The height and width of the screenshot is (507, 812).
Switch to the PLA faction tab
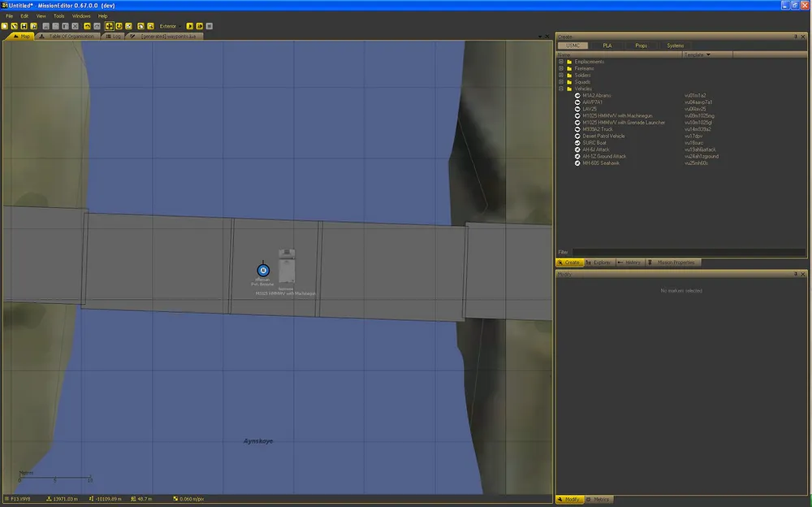(607, 45)
